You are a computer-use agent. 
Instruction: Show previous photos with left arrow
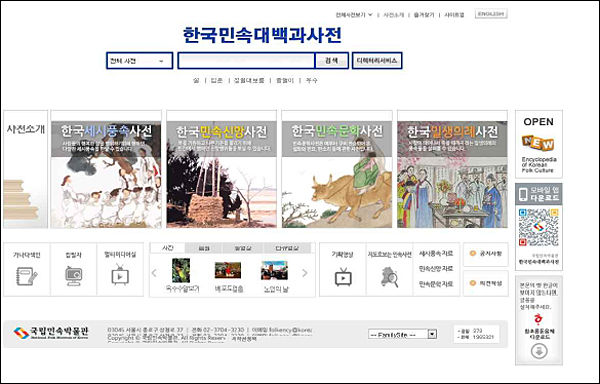(154, 273)
